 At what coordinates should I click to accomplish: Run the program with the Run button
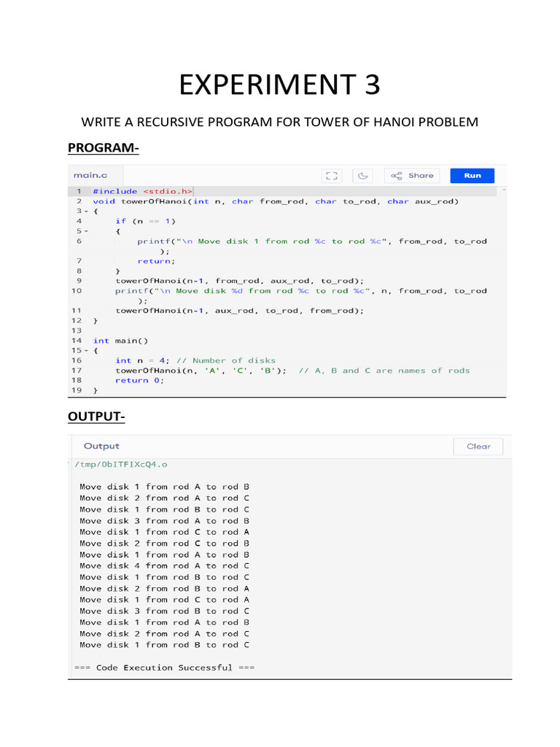coord(472,176)
